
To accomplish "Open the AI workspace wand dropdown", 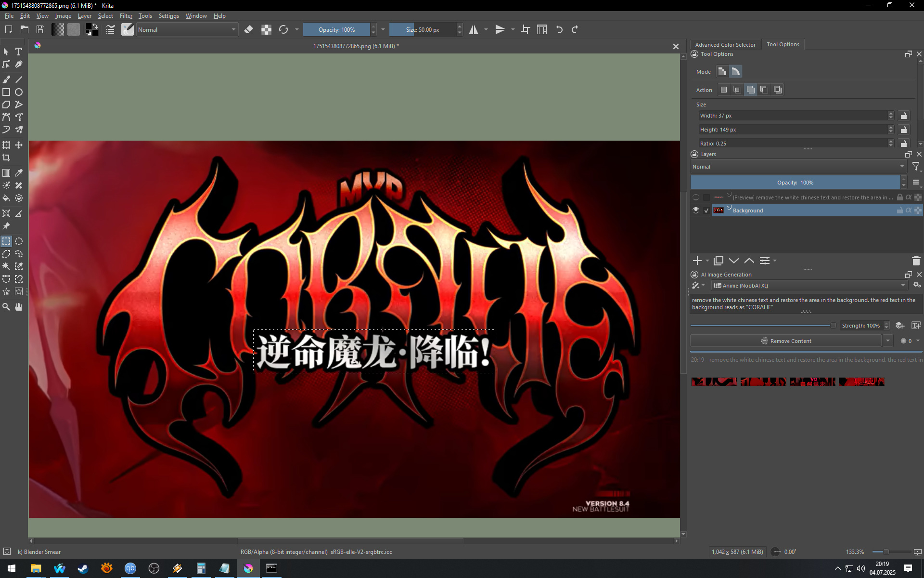I will click(x=698, y=286).
